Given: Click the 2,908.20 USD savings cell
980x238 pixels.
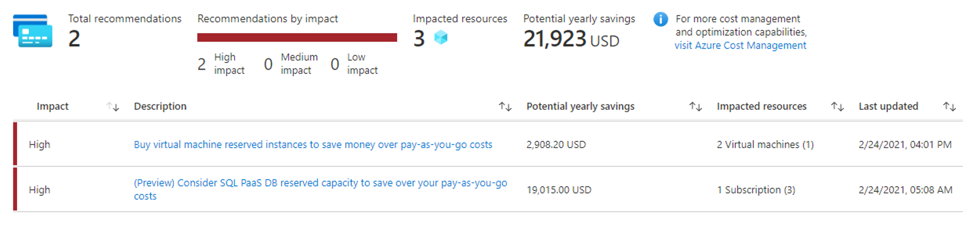Looking at the screenshot, I should [556, 145].
